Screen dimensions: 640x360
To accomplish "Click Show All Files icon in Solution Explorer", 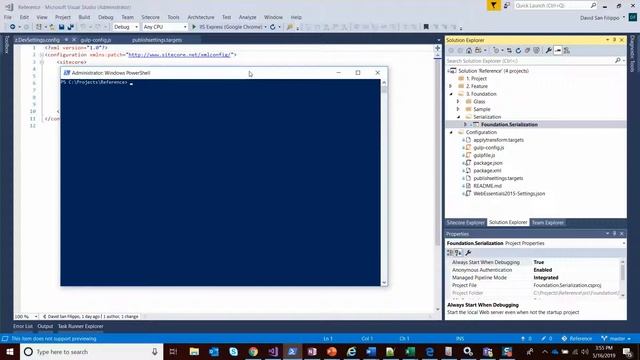I will [x=536, y=51].
